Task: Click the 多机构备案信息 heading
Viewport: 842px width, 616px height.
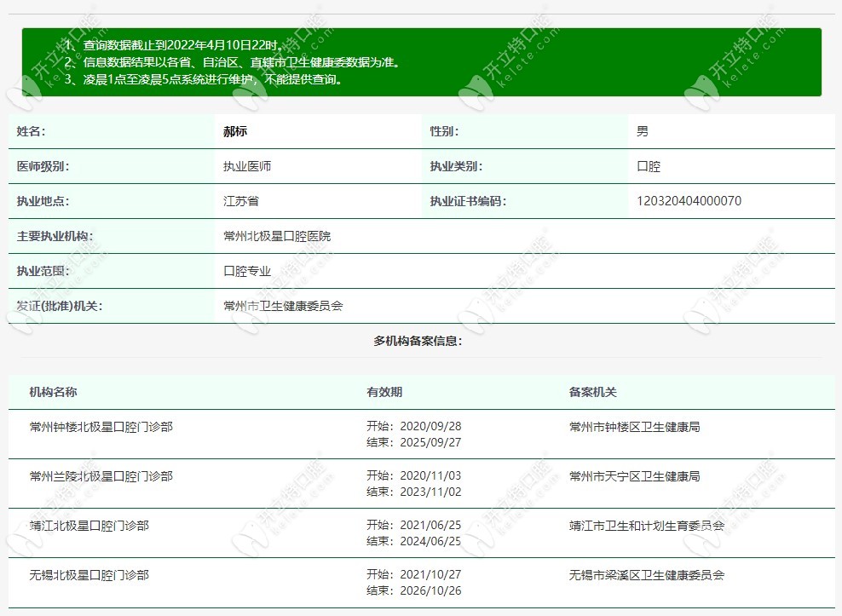Action: click(x=418, y=341)
